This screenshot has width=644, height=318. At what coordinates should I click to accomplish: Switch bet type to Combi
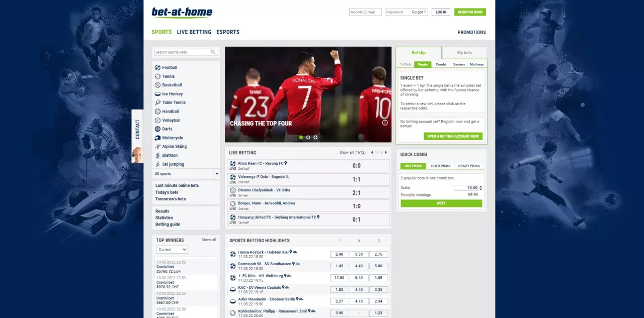441,64
